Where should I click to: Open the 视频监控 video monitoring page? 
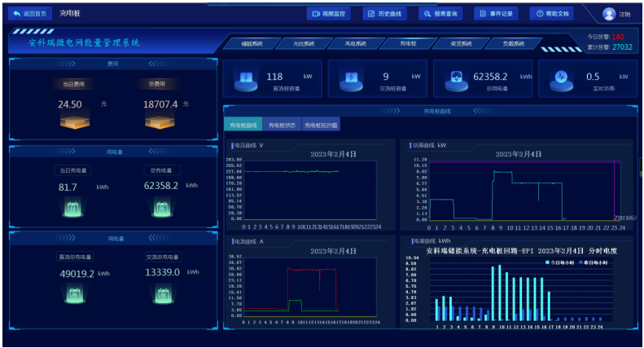coord(329,14)
